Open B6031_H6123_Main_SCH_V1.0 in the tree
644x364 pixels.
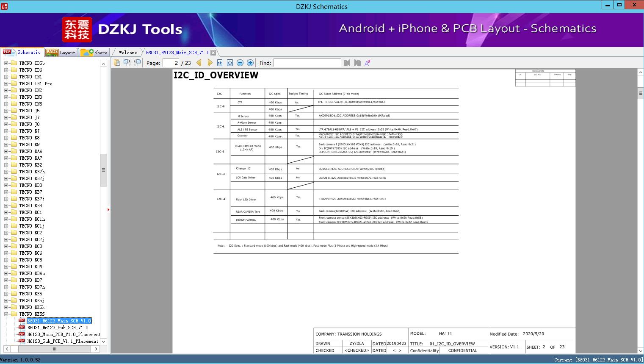tap(59, 321)
